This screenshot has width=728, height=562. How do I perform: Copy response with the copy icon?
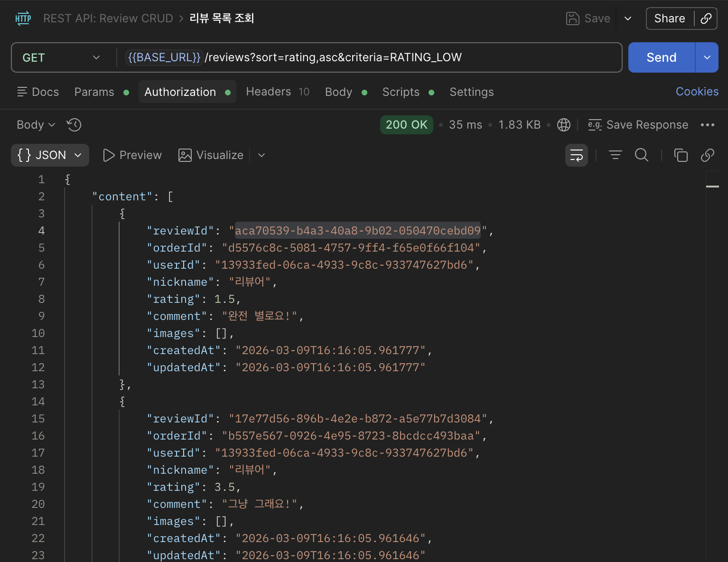(681, 155)
